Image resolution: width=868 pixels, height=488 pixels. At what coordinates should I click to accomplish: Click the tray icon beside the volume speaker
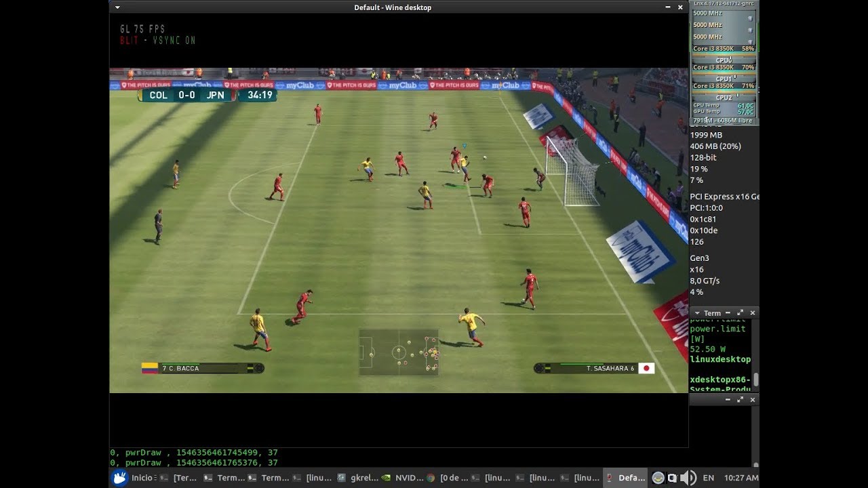point(672,478)
